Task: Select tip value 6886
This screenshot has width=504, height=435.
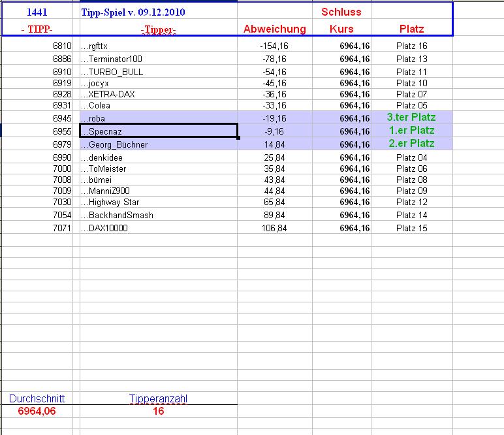Action: click(x=63, y=59)
